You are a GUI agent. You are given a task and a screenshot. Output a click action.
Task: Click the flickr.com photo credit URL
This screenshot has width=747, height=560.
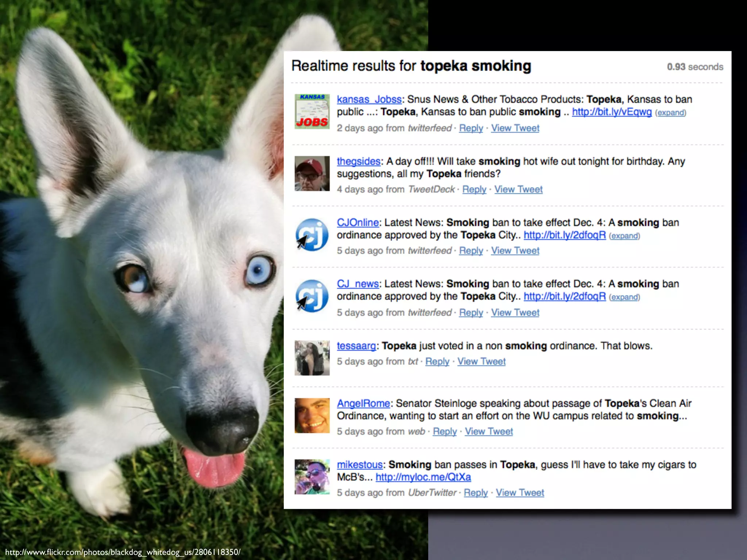123,552
